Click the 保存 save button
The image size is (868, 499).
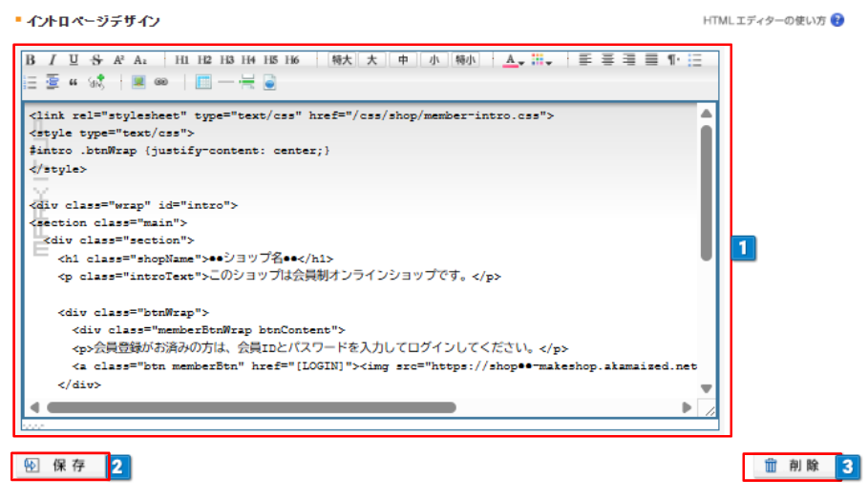60,466
